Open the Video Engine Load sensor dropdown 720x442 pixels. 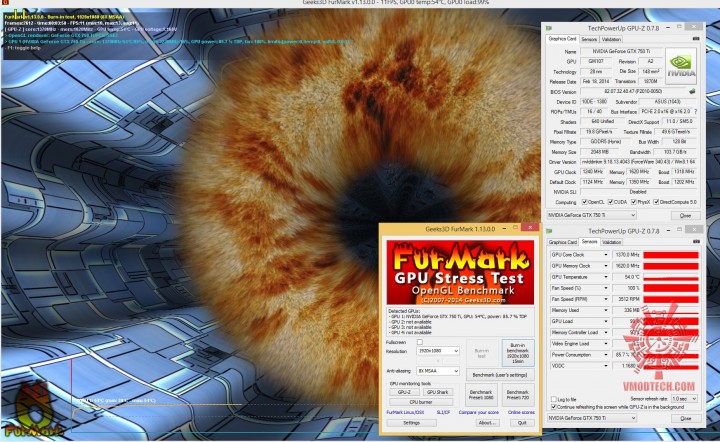pyautogui.click(x=606, y=344)
